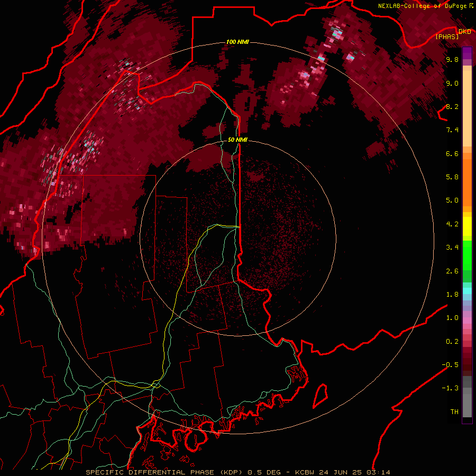
Task: Click the -1.3 value on the color scale
Action: (x=450, y=388)
